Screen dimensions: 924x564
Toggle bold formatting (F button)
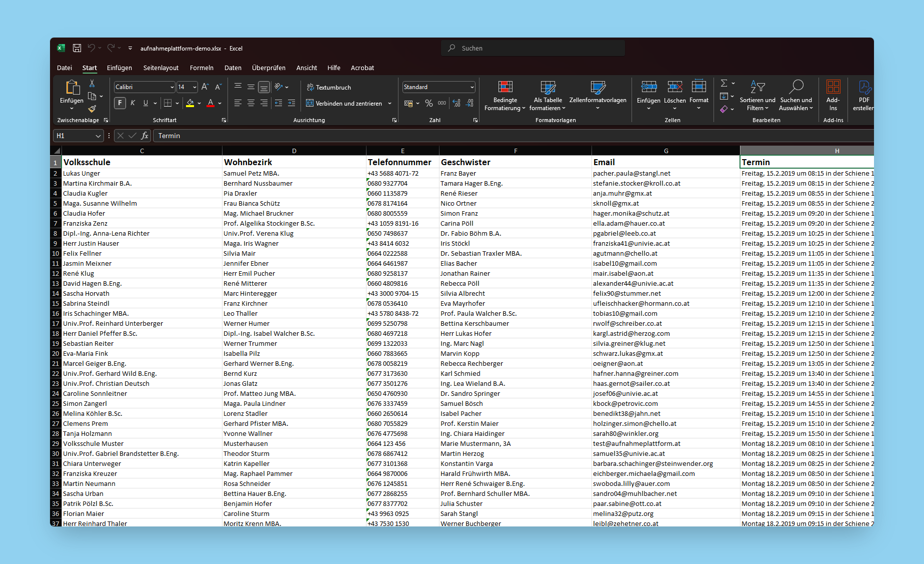120,103
